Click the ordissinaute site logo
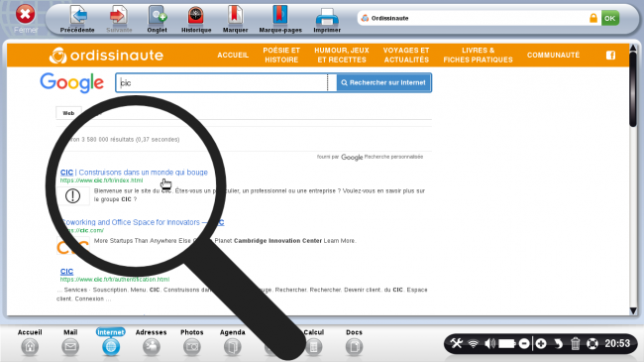 pos(106,56)
